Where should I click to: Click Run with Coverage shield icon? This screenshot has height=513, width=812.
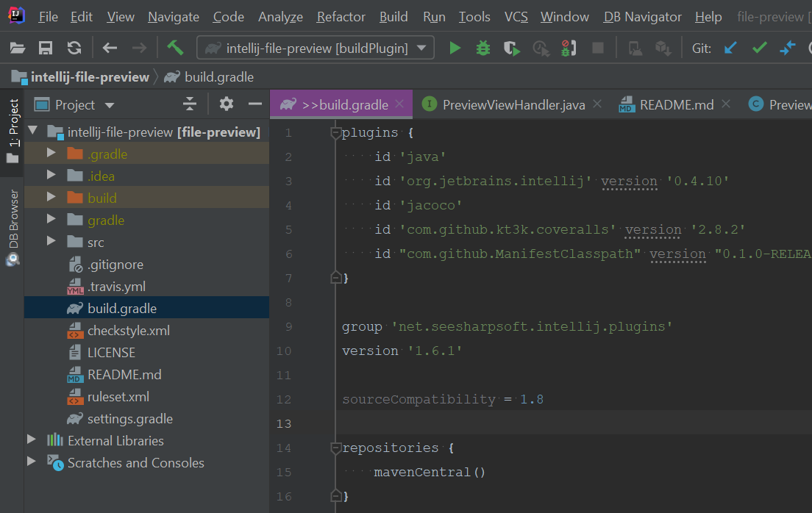(x=512, y=49)
